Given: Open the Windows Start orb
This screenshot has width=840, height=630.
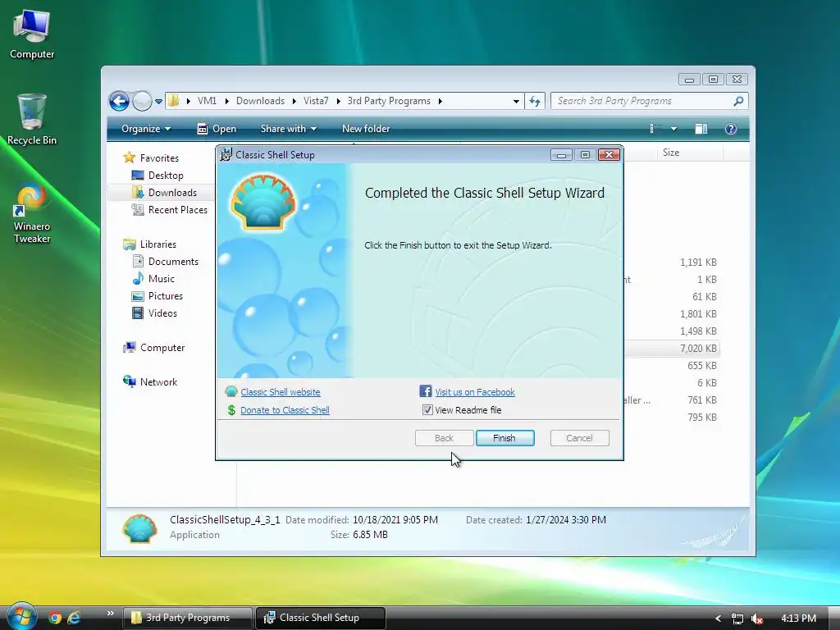Looking at the screenshot, I should [x=21, y=617].
